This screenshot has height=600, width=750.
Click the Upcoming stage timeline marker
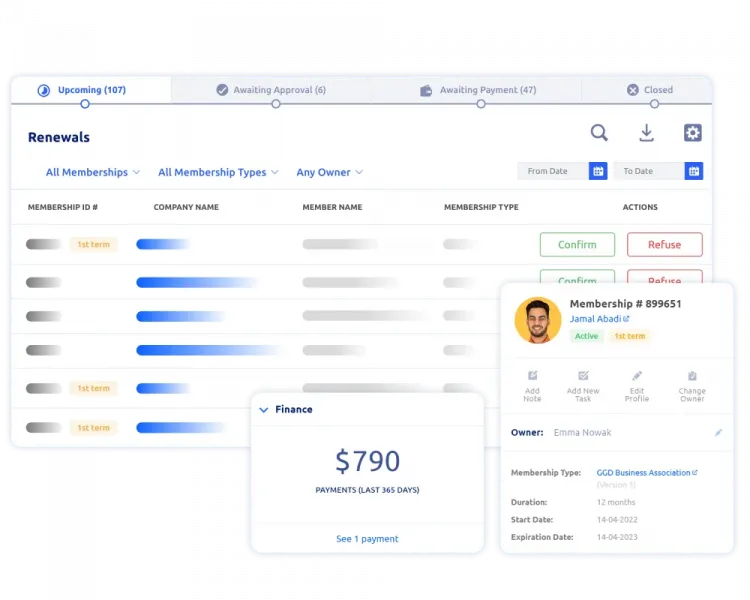click(x=85, y=104)
